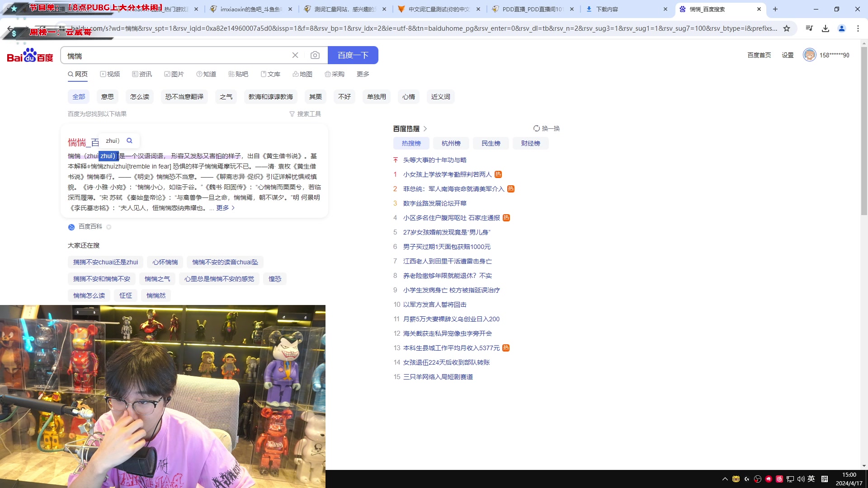Open the hot search about 菲总统
The height and width of the screenshot is (488, 868).
click(453, 189)
